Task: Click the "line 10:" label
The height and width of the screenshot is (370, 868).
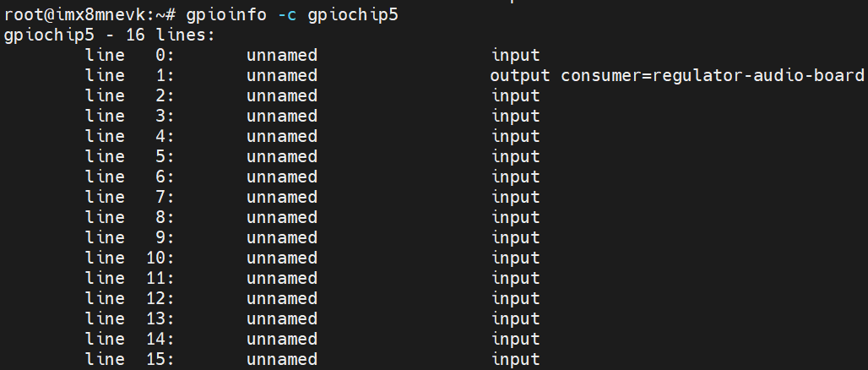Action: tap(129, 258)
